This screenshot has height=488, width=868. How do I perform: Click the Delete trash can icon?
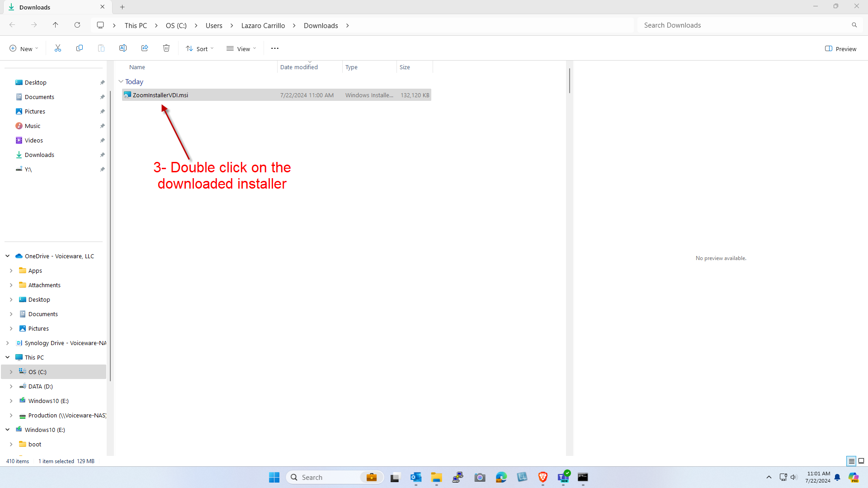click(166, 48)
